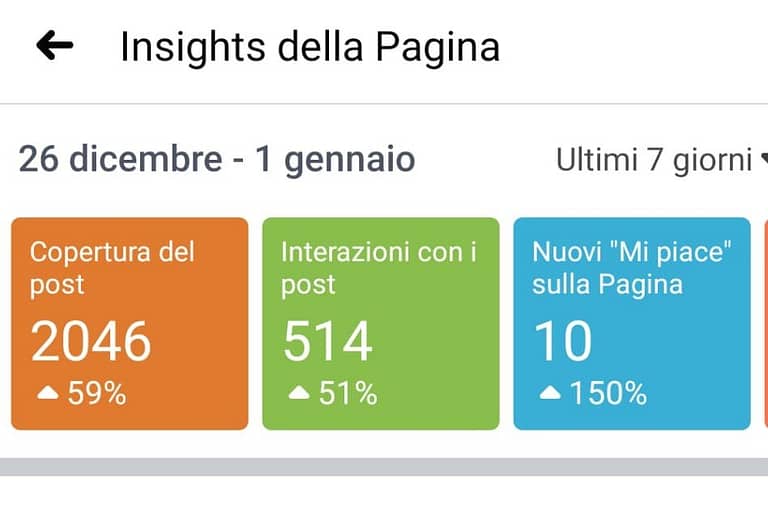
Task: Select the 514 interactions value
Action: (328, 341)
